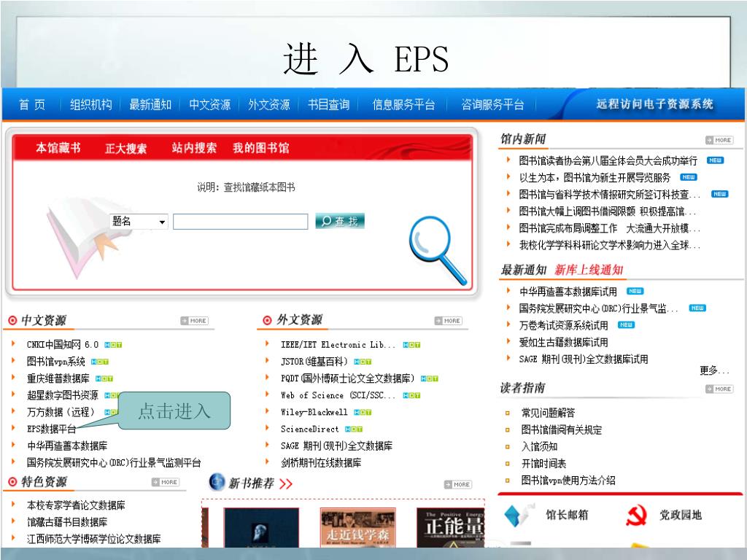
Task: Click MORE button beside 中文资源 heading
Action: 194,321
